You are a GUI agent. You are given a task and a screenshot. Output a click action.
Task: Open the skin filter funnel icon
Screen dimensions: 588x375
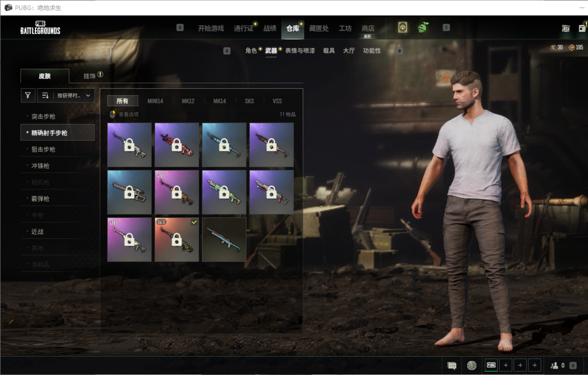[x=28, y=96]
